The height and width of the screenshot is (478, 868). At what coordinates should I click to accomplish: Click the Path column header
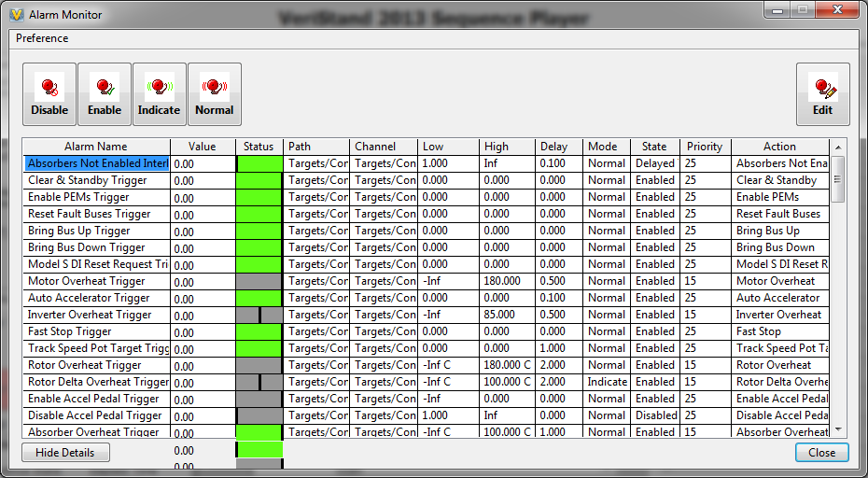tap(316, 147)
